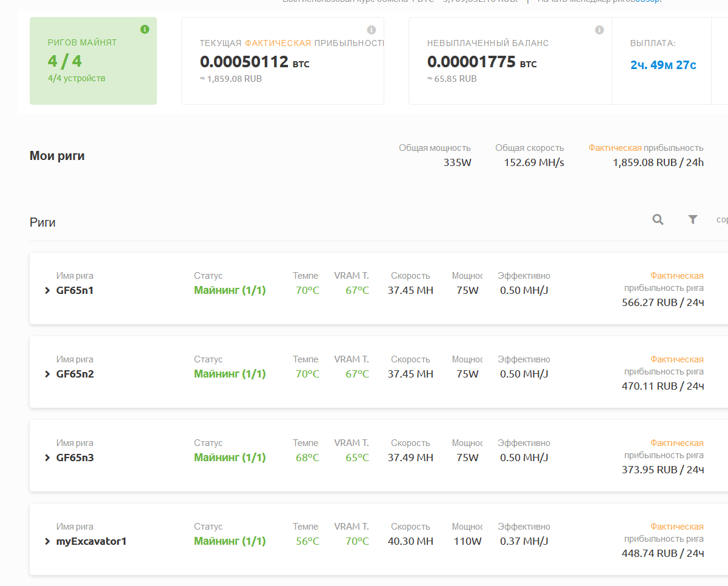Open rigs filter funnel icon
The image size is (728, 586).
tap(693, 219)
